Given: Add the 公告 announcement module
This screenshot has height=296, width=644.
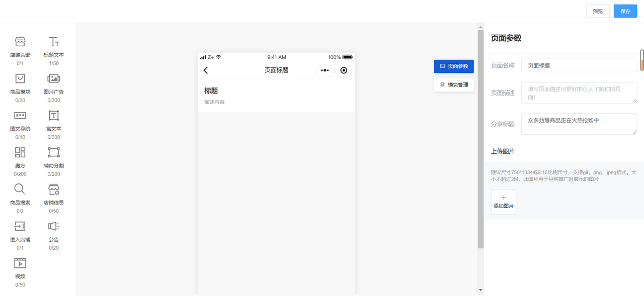Looking at the screenshot, I should 54,235.
